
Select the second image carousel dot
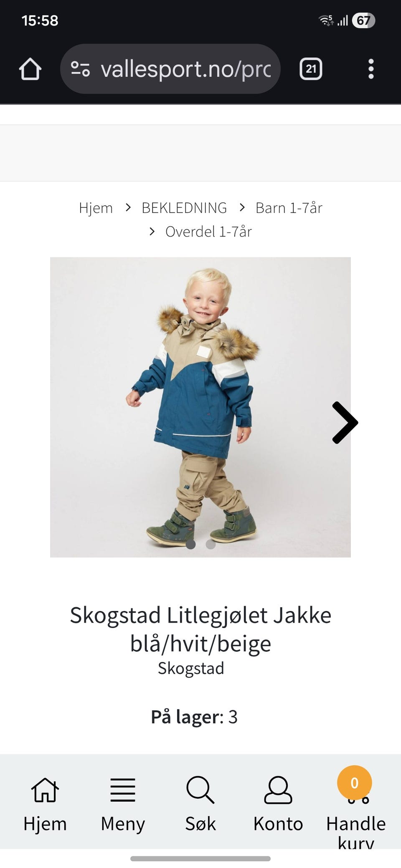point(211,544)
